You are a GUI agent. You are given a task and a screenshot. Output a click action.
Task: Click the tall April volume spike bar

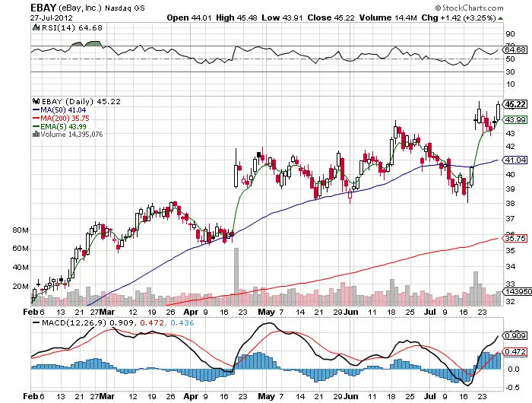236,276
